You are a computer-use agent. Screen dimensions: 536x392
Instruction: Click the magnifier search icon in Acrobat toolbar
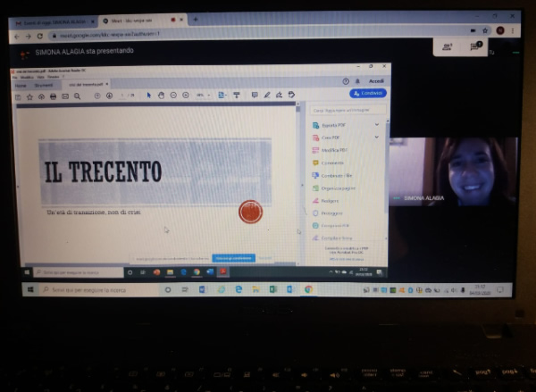[77, 96]
